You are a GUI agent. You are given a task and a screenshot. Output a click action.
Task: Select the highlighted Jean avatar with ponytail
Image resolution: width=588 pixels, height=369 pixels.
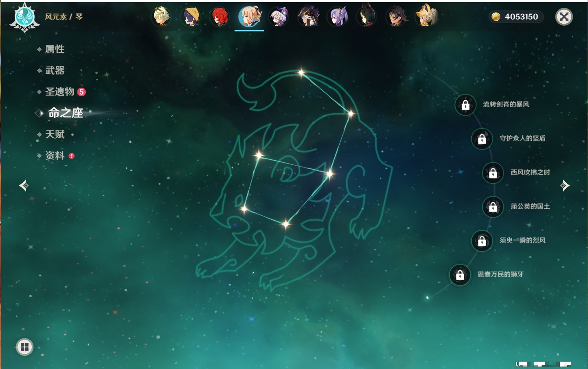coord(249,17)
